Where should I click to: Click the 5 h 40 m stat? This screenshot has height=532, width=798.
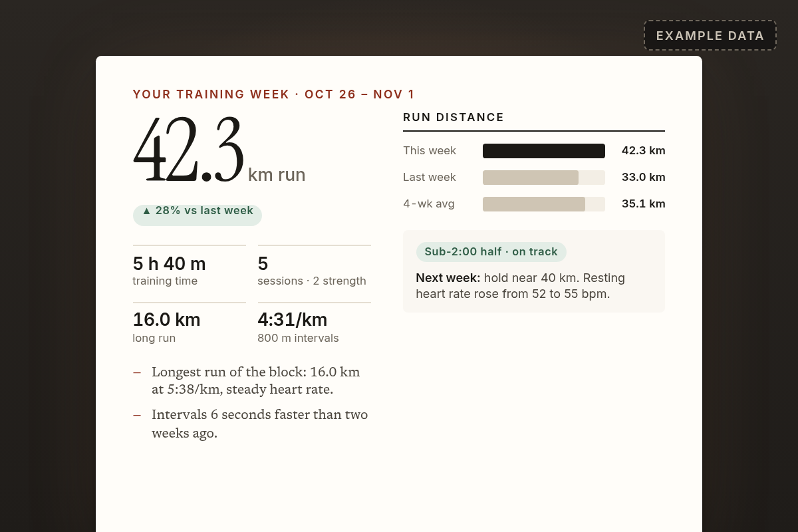click(x=170, y=263)
